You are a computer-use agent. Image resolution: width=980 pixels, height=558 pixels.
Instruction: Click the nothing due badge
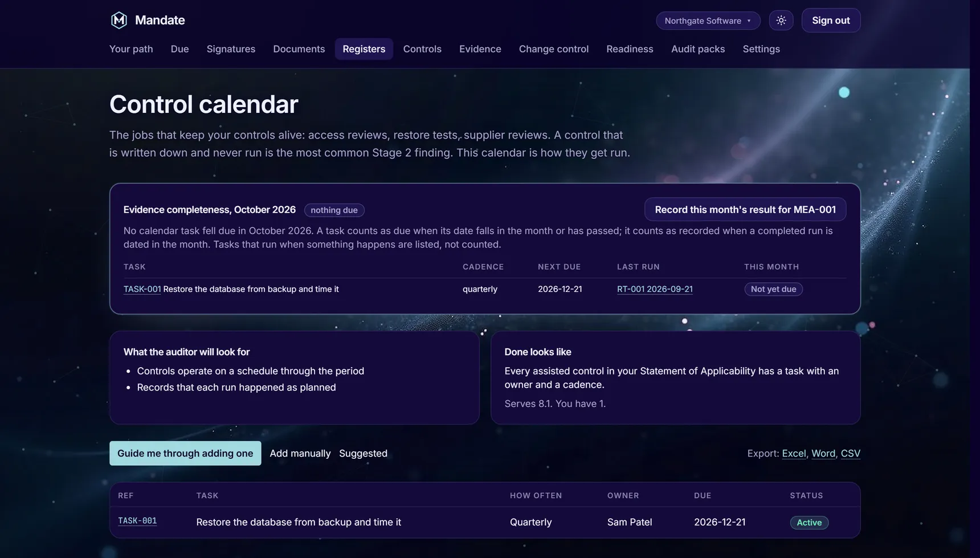pos(334,210)
